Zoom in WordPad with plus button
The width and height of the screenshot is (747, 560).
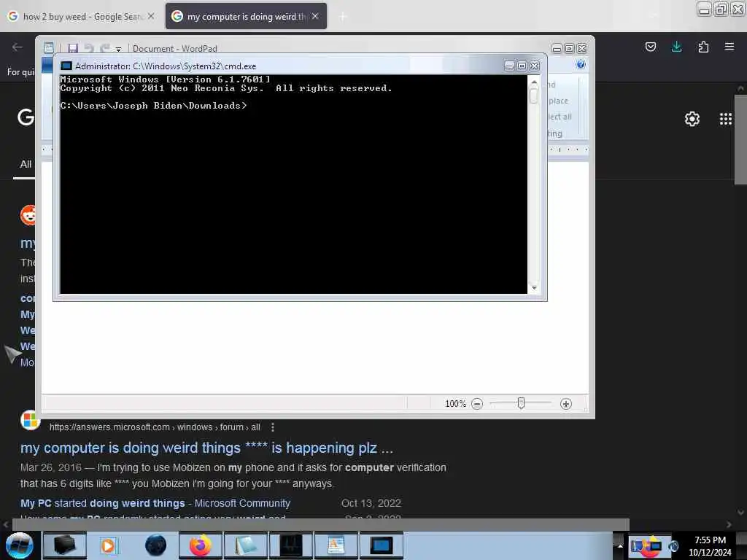566,404
